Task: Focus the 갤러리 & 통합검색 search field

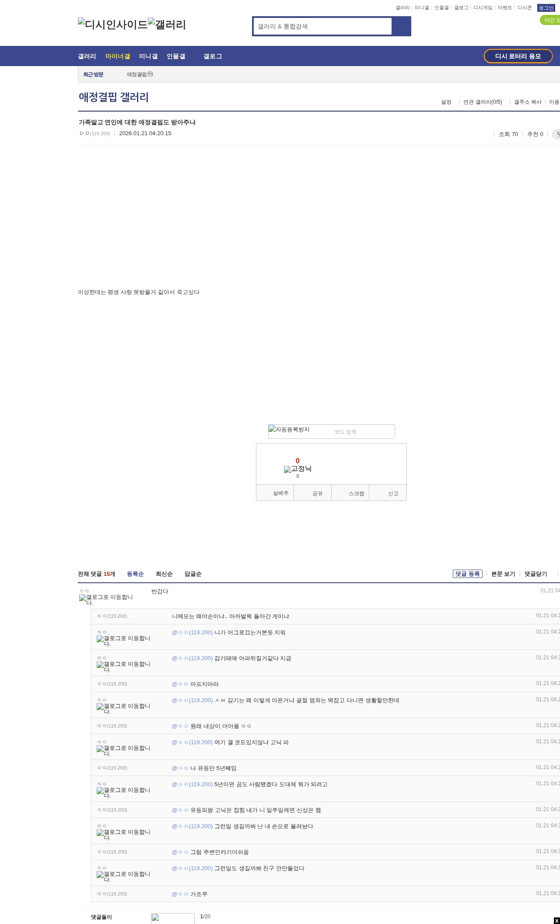Action: pos(322,26)
